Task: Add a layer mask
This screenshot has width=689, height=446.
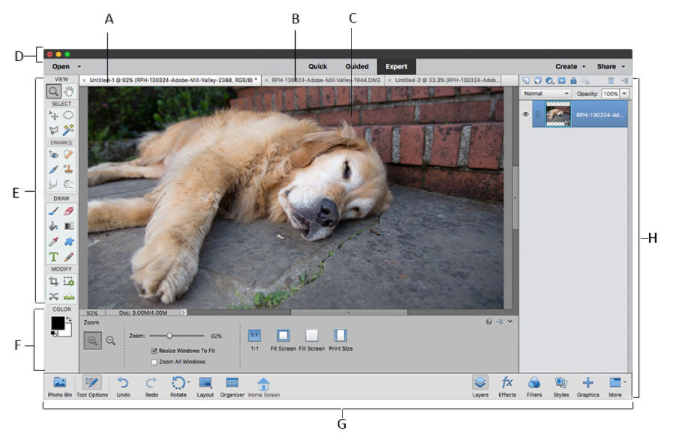Action: tap(562, 80)
